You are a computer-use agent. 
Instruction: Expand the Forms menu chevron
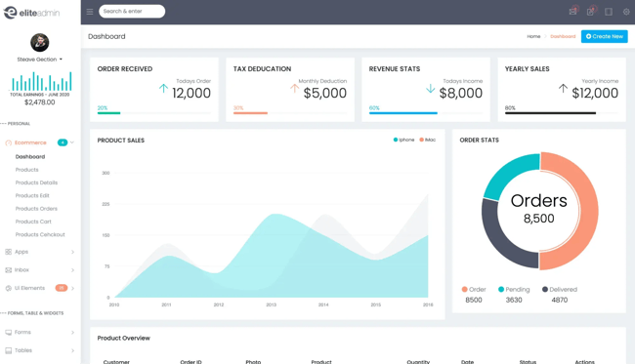click(73, 333)
